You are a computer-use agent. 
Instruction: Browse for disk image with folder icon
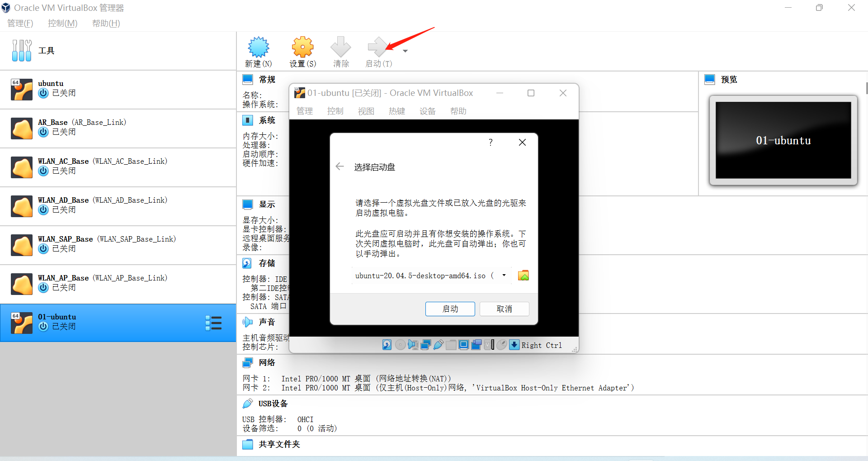(524, 276)
